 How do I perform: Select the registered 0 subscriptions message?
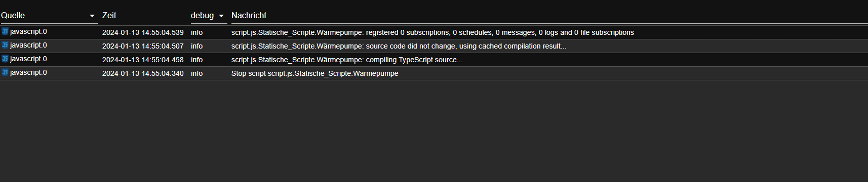[432, 32]
